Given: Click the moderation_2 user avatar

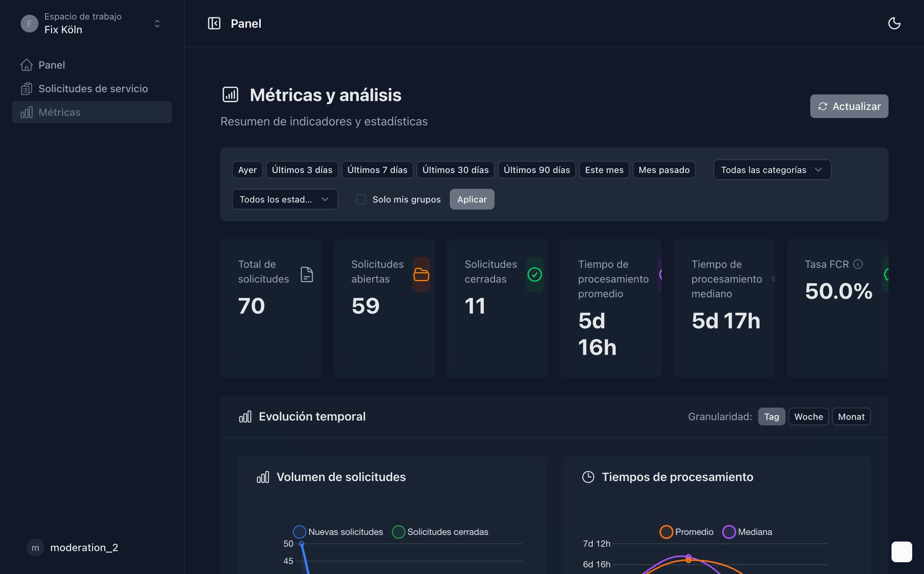Looking at the screenshot, I should [x=36, y=547].
